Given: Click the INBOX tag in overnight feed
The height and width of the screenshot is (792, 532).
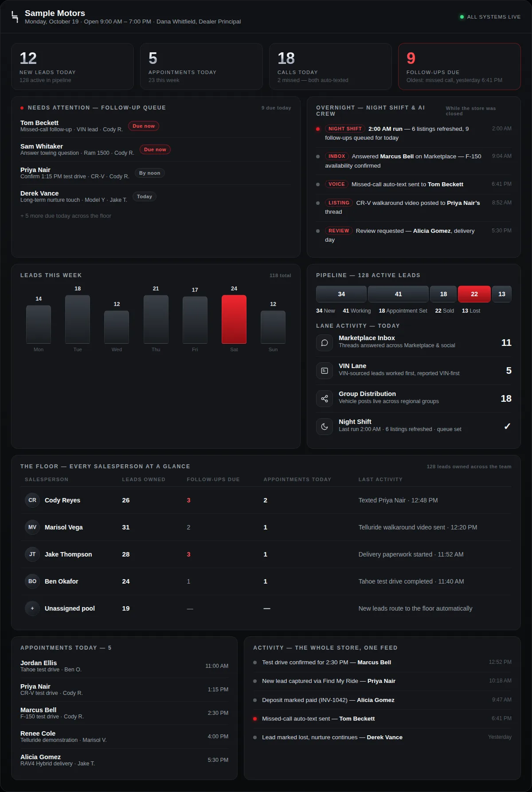Looking at the screenshot, I should pos(336,156).
